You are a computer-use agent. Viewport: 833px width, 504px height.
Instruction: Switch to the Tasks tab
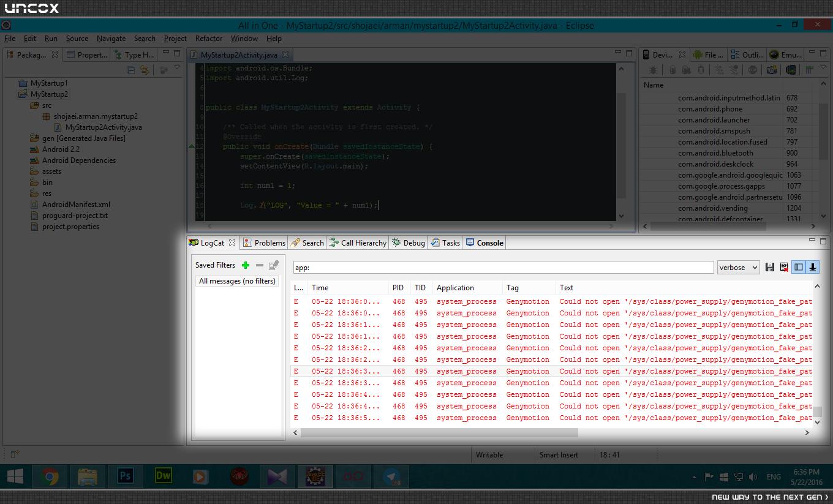[x=445, y=243]
